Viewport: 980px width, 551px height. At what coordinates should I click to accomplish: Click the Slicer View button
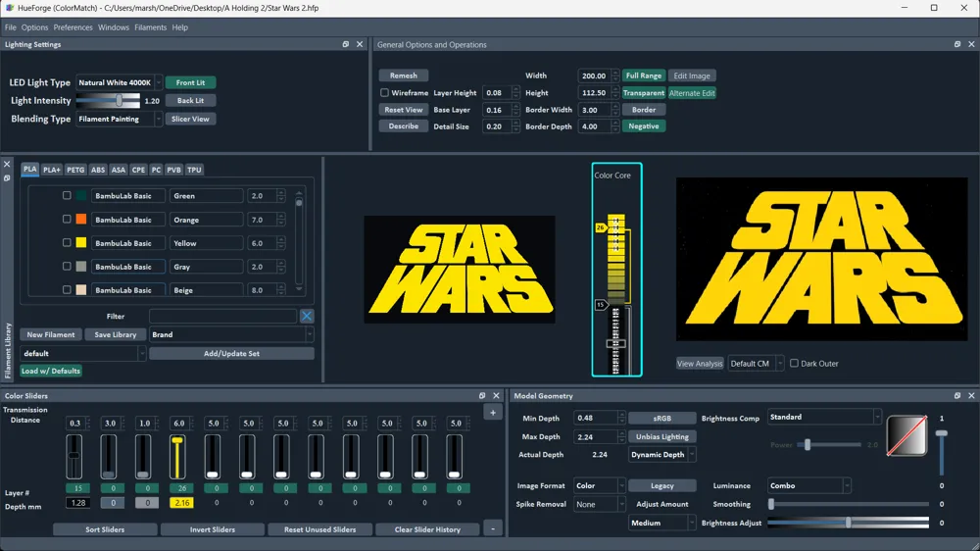(x=191, y=119)
